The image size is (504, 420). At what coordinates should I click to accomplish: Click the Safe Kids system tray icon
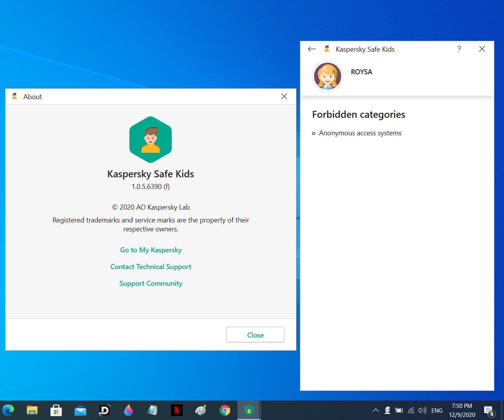387,410
